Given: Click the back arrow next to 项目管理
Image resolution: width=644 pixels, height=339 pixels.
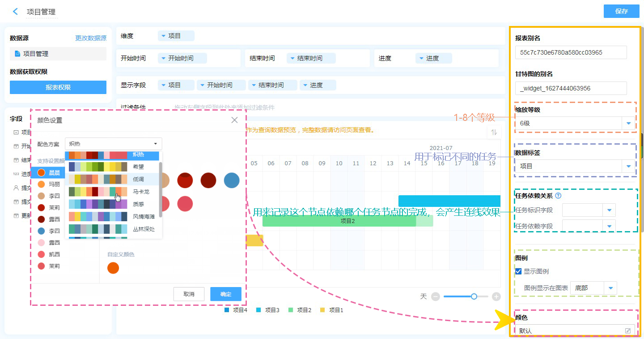Looking at the screenshot, I should [x=16, y=12].
